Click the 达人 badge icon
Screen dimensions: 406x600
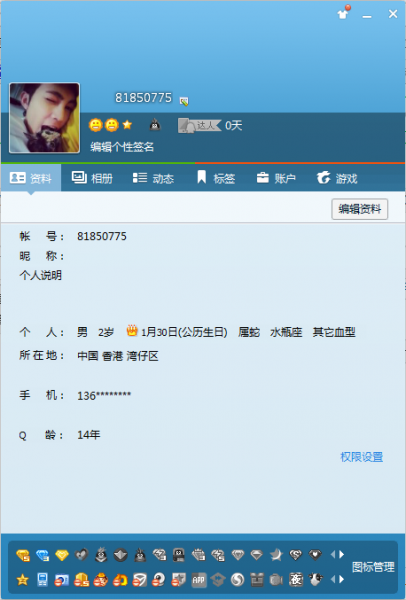pyautogui.click(x=199, y=126)
